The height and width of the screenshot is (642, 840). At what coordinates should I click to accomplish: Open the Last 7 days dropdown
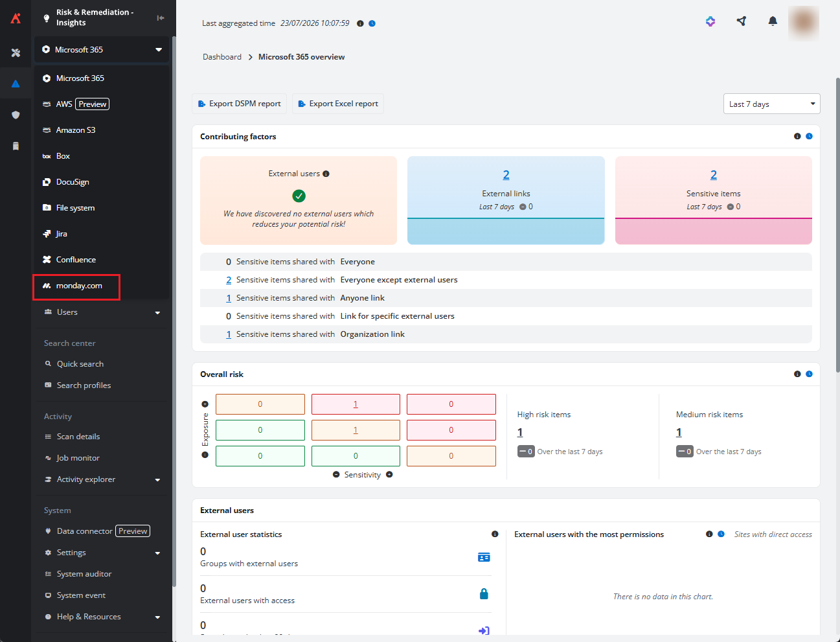click(x=771, y=104)
